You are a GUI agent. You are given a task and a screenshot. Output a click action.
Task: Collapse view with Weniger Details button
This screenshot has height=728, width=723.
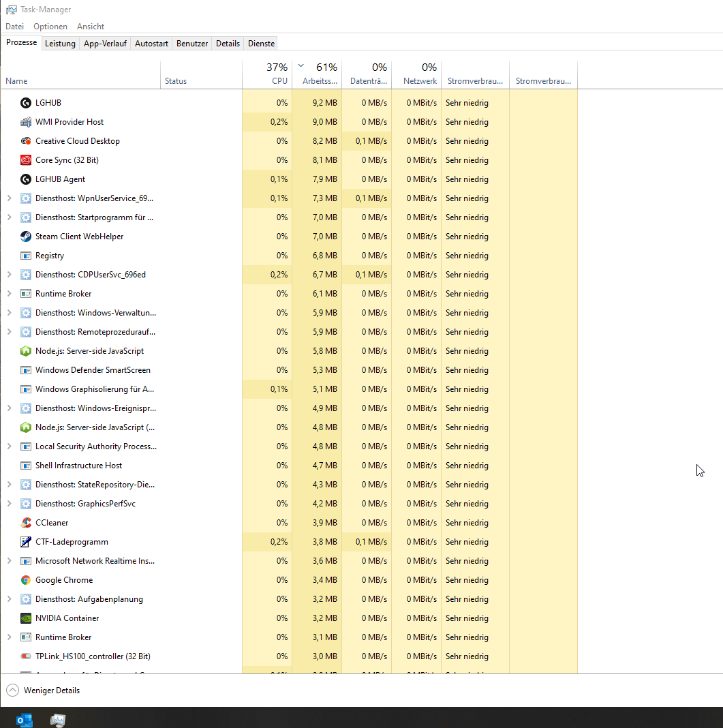pos(43,691)
